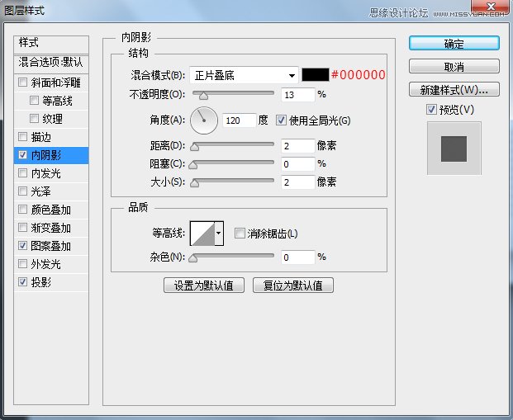Uncheck the 内阴影 style checkbox
513x420 pixels.
22,154
